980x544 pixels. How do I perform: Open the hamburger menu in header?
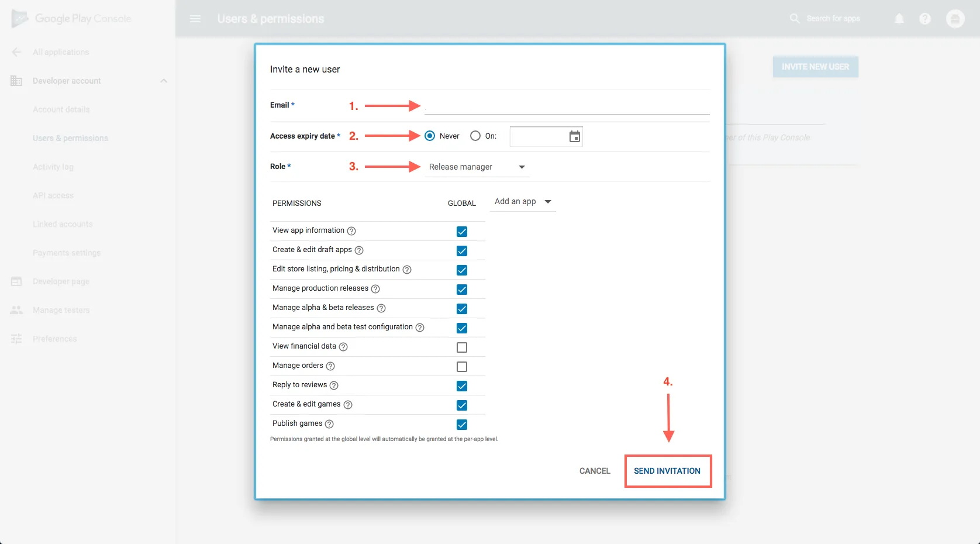(x=195, y=19)
